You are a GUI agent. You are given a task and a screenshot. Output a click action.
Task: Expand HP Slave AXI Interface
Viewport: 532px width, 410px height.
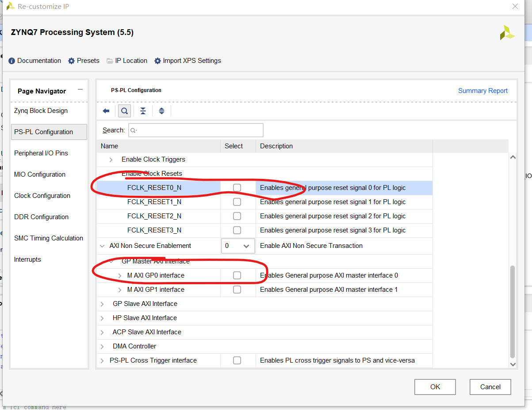102,318
